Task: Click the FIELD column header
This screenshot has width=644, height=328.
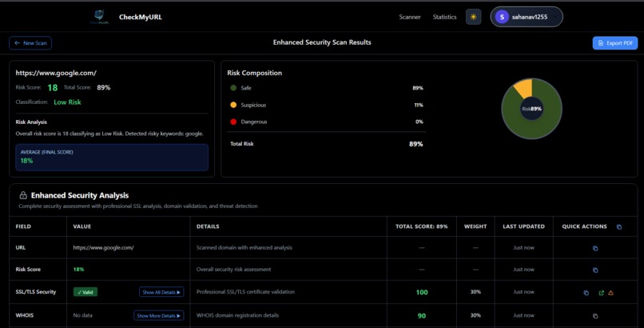Action: coord(23,226)
